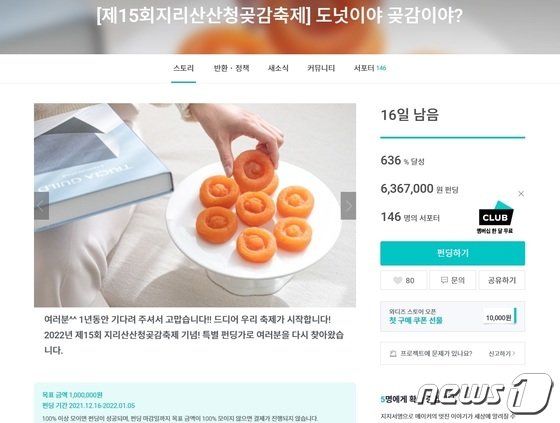Go to previous image with left arrow
The image size is (560, 423).
pos(41,206)
